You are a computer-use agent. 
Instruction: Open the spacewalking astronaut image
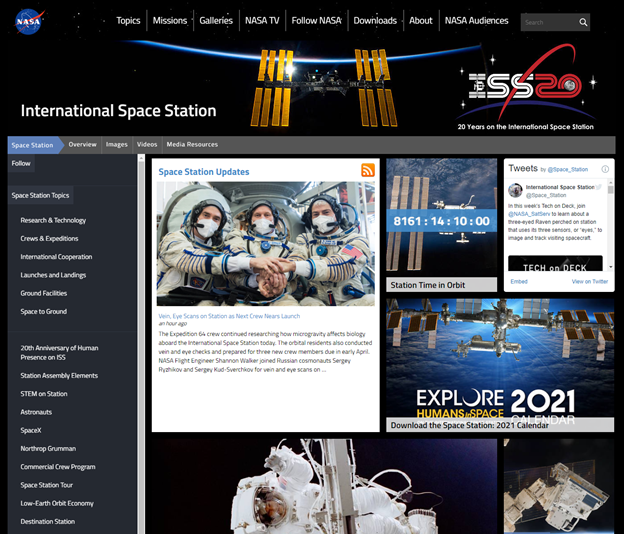(x=324, y=486)
